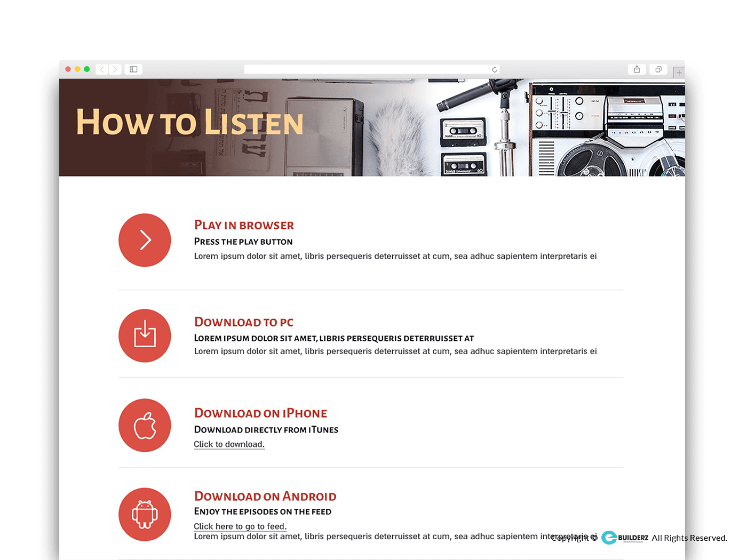
Task: Reload page using refresh icon in address bar
Action: coord(495,69)
